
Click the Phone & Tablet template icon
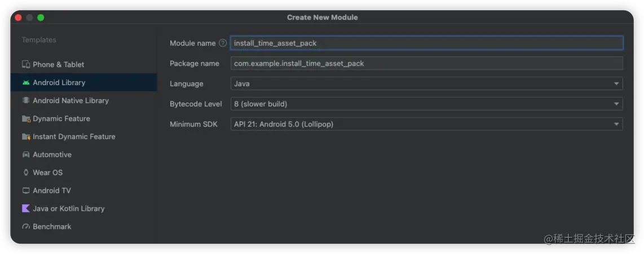(26, 64)
